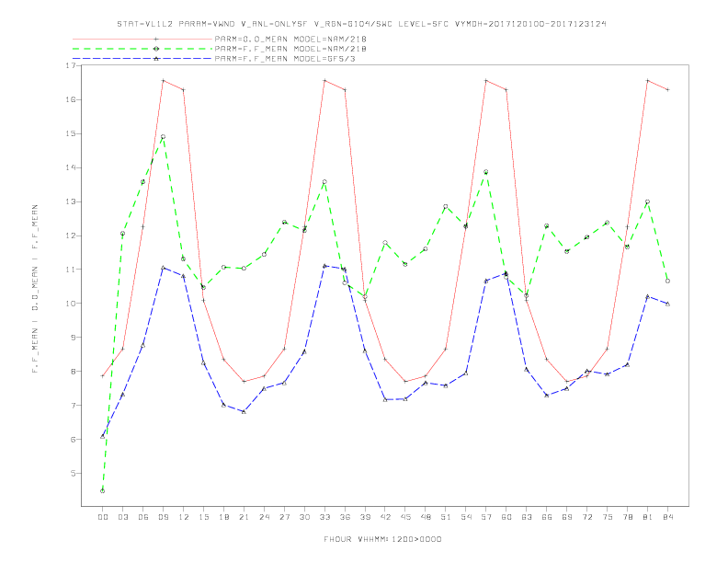Click x-axis tick label 69
This screenshot has height=563, width=728.
(567, 517)
